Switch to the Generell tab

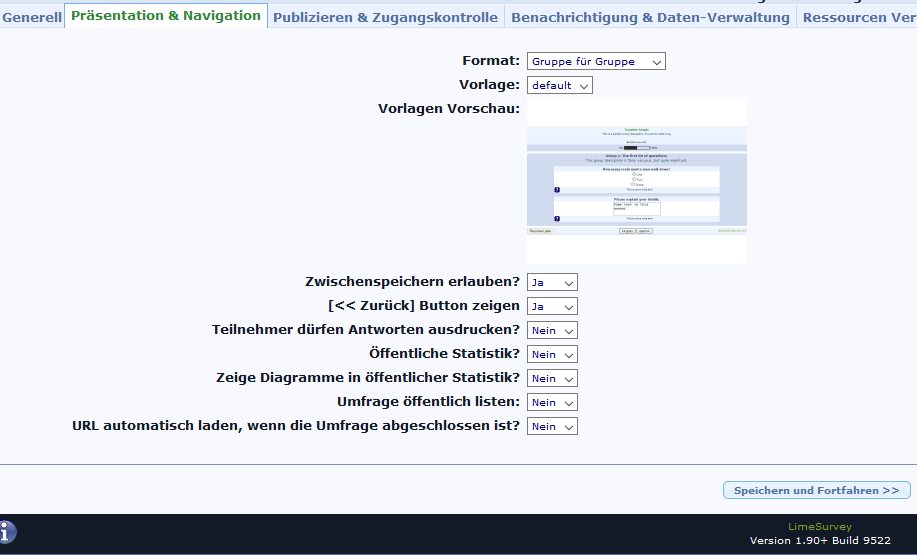pos(32,17)
